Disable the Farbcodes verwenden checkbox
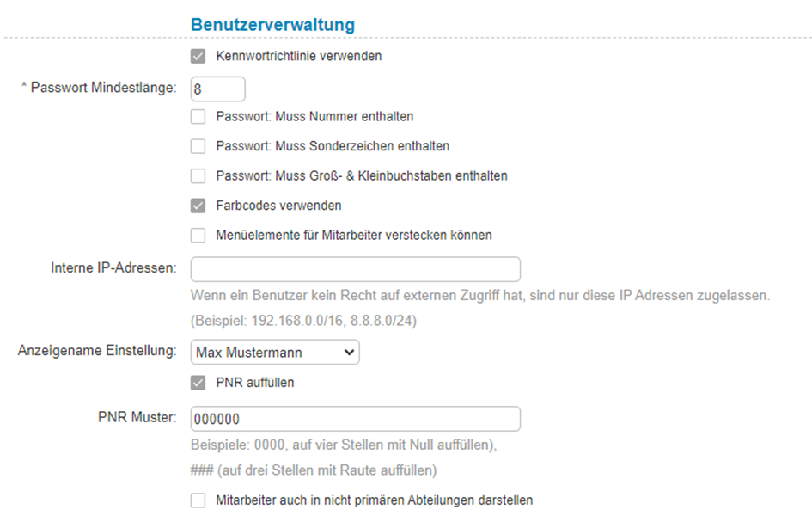Image resolution: width=812 pixels, height=528 pixels. coord(198,206)
